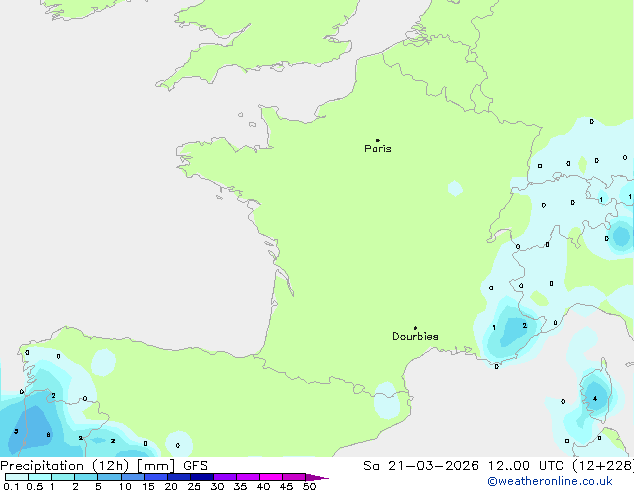
Task: Select the Precipitation (12h) [mm] GFS title
Action: point(104,466)
